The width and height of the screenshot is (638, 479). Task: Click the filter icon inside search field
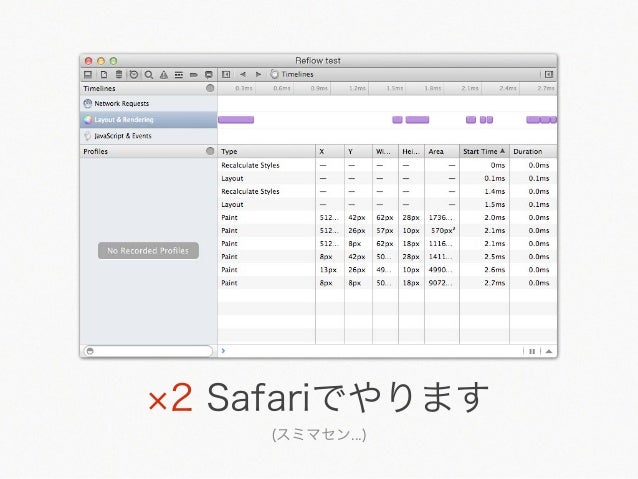point(90,351)
